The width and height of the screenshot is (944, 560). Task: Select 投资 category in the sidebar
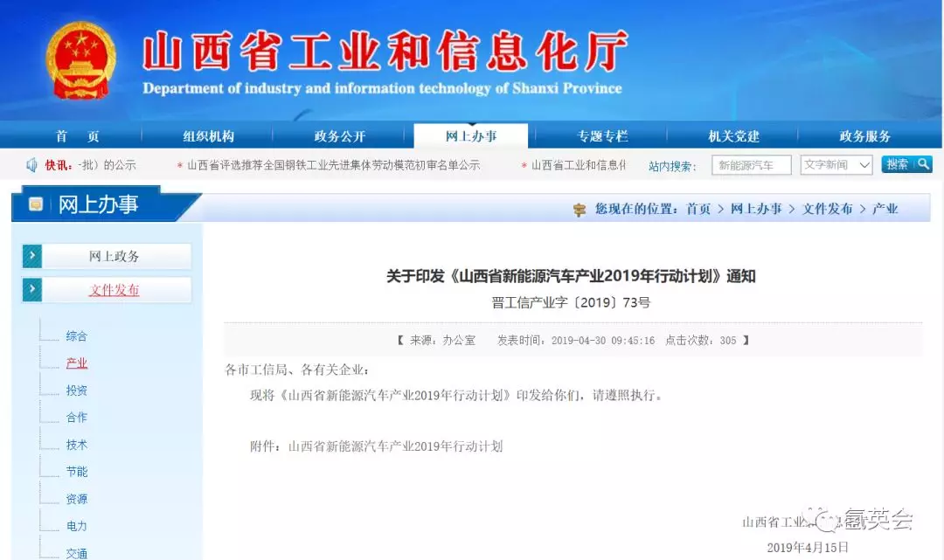(77, 391)
